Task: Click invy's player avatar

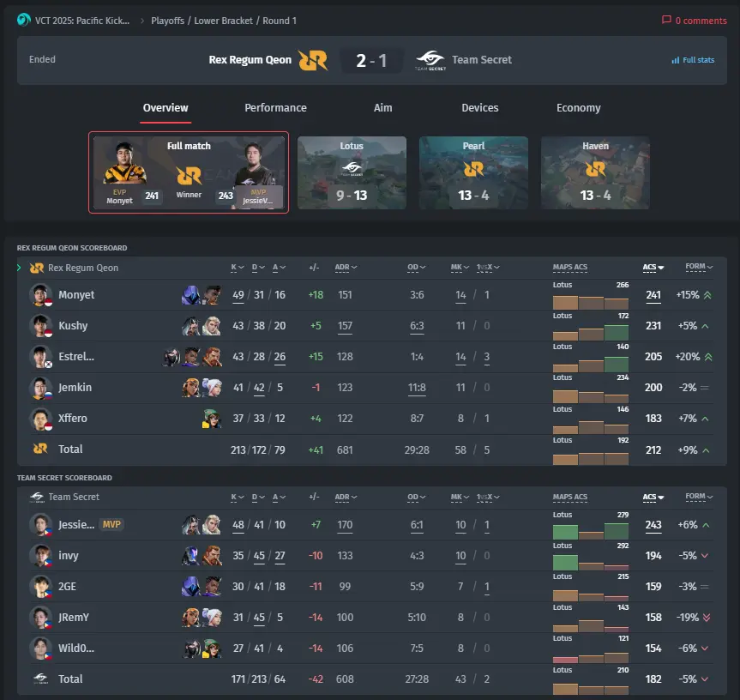Action: [40, 556]
